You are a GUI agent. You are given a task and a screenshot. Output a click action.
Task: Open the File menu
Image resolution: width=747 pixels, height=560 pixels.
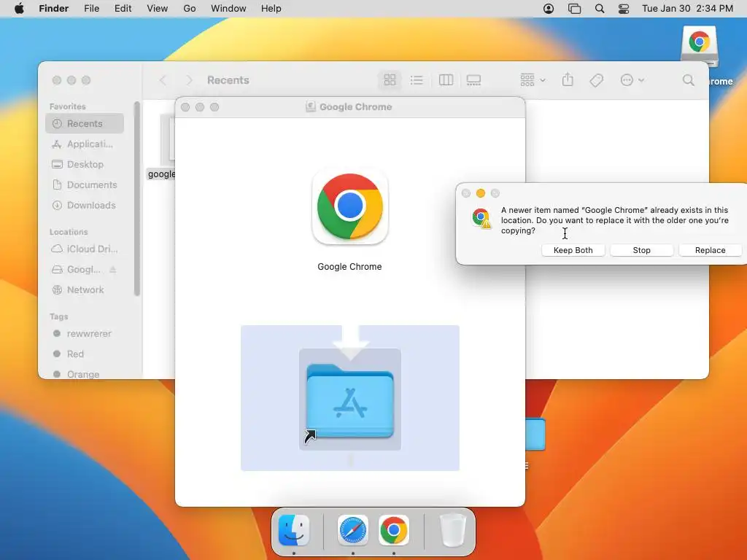[91, 9]
